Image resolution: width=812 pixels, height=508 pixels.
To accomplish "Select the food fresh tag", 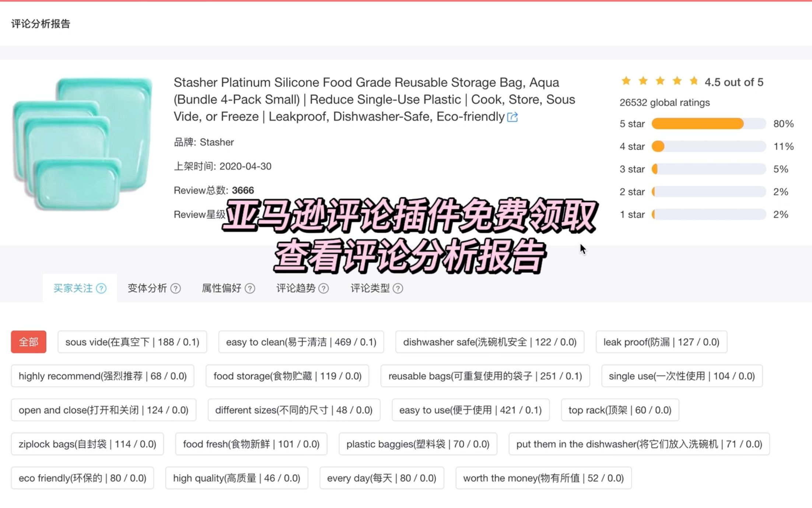I will 251,444.
